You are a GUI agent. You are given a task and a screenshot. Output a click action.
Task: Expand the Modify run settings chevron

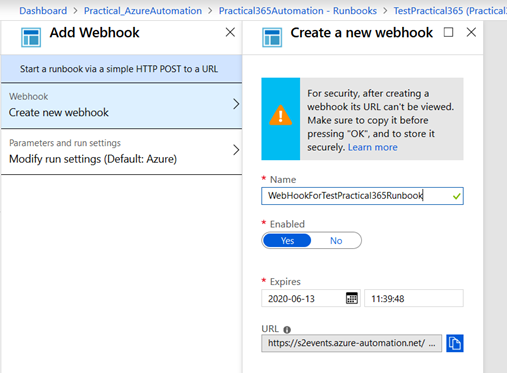[236, 150]
